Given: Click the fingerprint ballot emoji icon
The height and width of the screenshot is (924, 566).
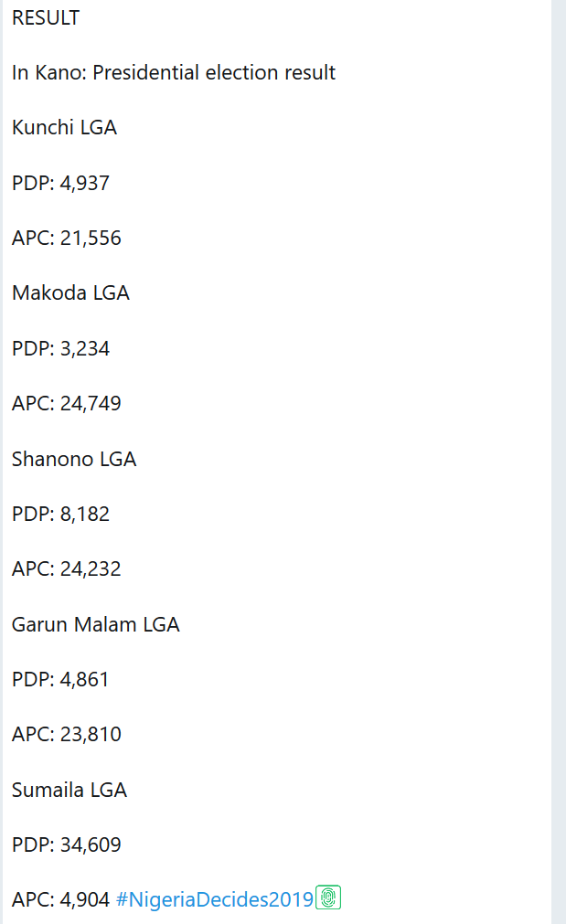Looking at the screenshot, I should pos(328,898).
